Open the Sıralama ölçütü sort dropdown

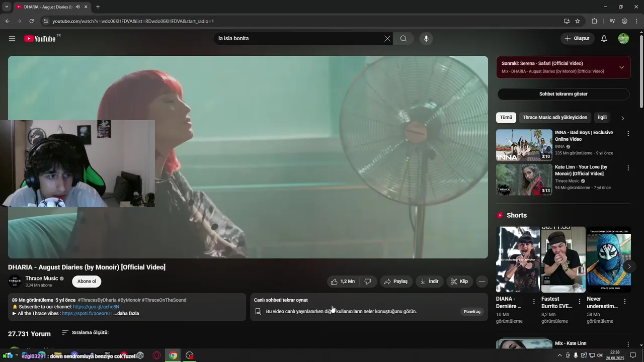point(85,333)
